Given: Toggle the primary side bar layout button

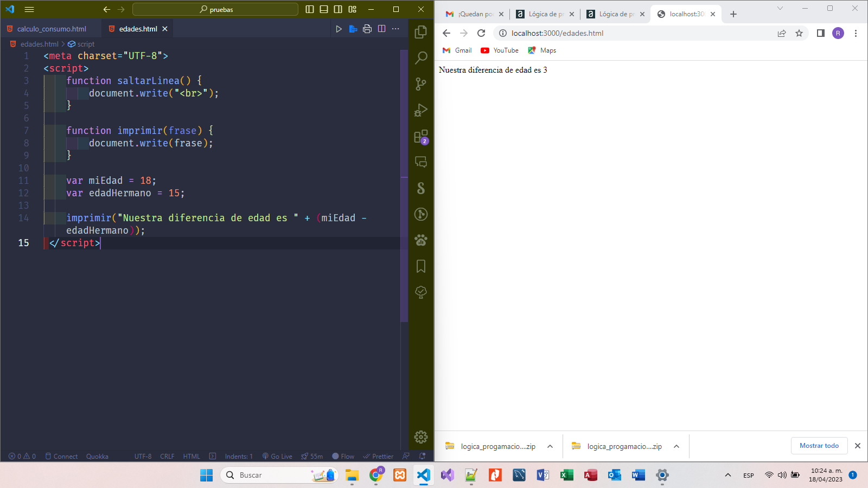Looking at the screenshot, I should click(x=310, y=9).
